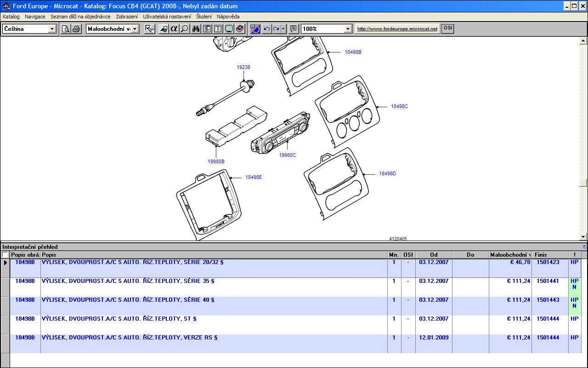This screenshot has height=368, width=588.
Task: Click the undo arrow button
Action: (266, 29)
